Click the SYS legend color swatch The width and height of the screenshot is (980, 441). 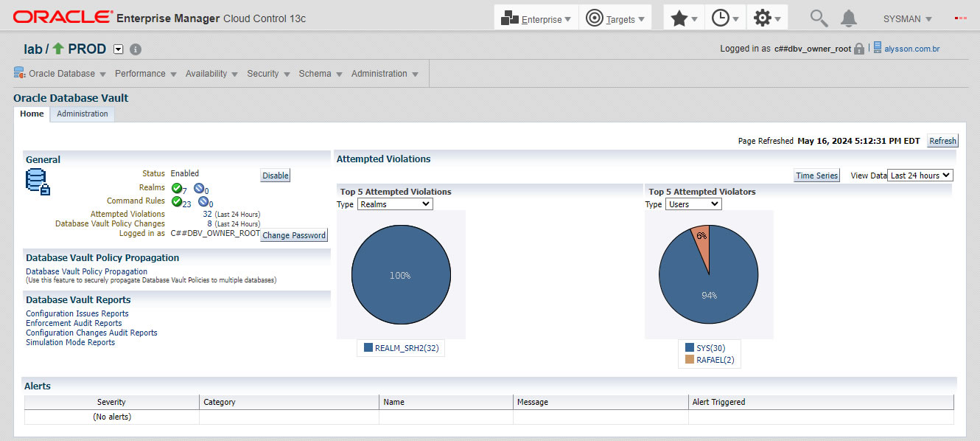coord(690,347)
